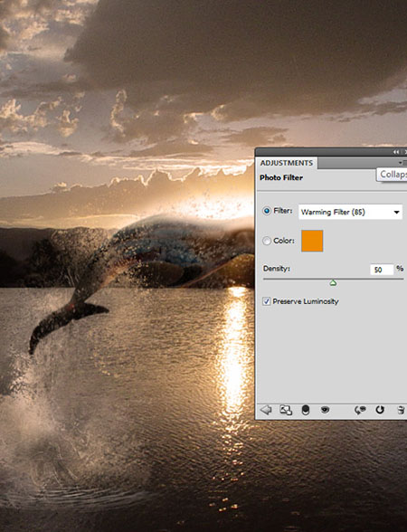Delete adjustment layer trash icon
Screen dimensions: 407x532
click(401, 410)
